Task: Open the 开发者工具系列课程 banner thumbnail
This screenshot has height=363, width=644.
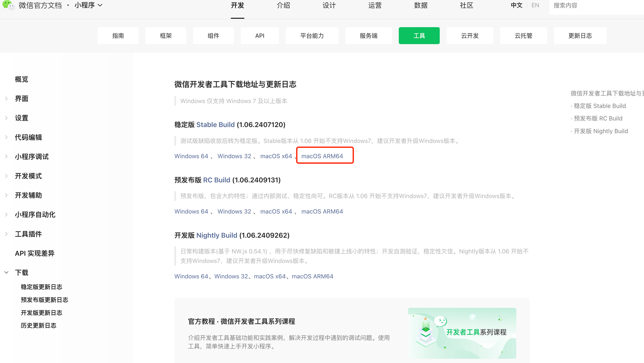Action: pos(462,333)
